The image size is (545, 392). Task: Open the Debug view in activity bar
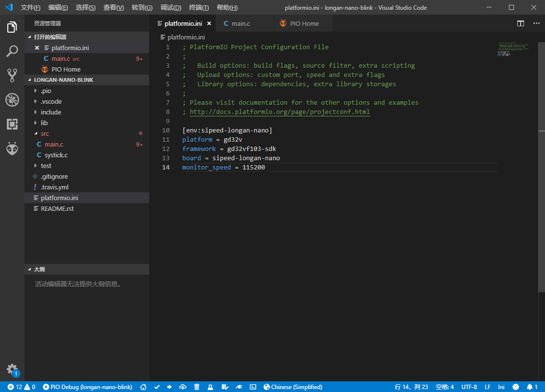point(12,100)
